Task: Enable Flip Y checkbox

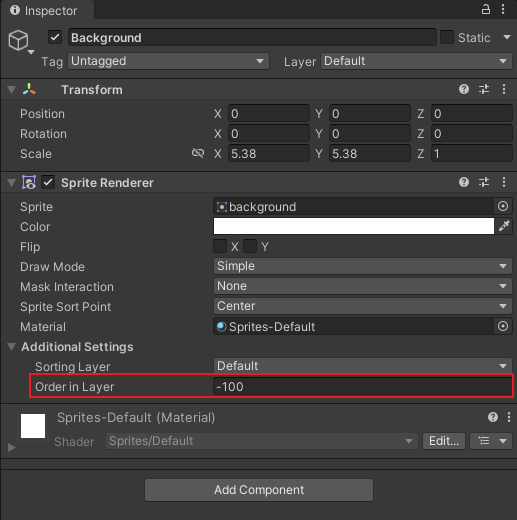Action: pyautogui.click(x=250, y=246)
